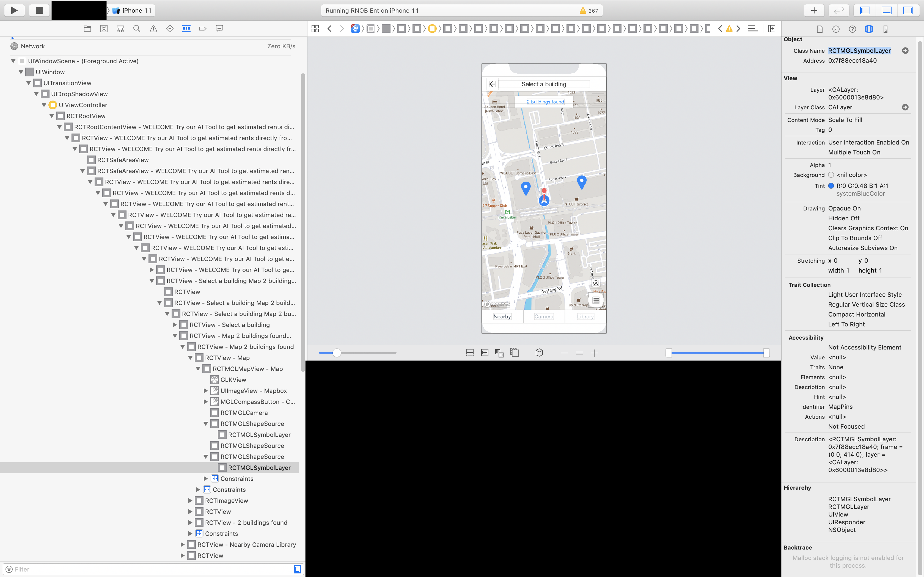Select the breakpoint navigator flag icon
924x577 pixels.
click(202, 28)
